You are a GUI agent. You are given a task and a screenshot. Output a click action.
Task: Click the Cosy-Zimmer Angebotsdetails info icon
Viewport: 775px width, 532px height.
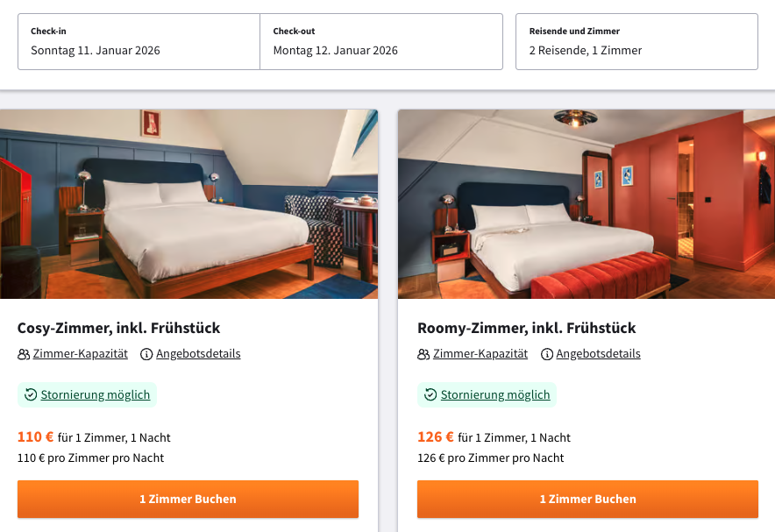click(147, 354)
